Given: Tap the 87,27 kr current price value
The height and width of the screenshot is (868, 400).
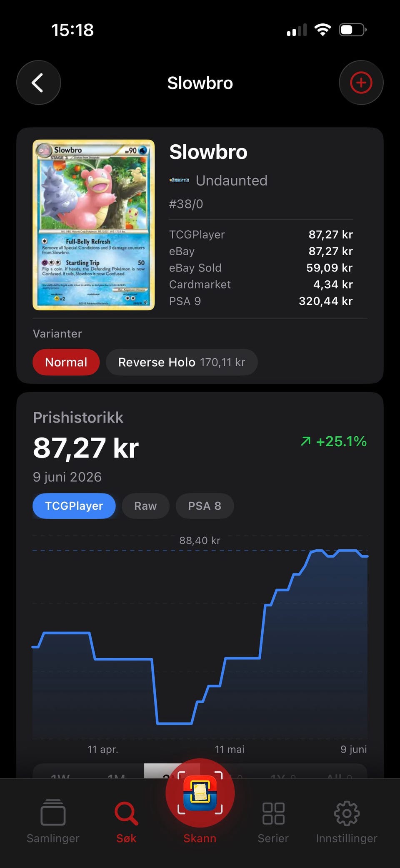Looking at the screenshot, I should (x=86, y=448).
